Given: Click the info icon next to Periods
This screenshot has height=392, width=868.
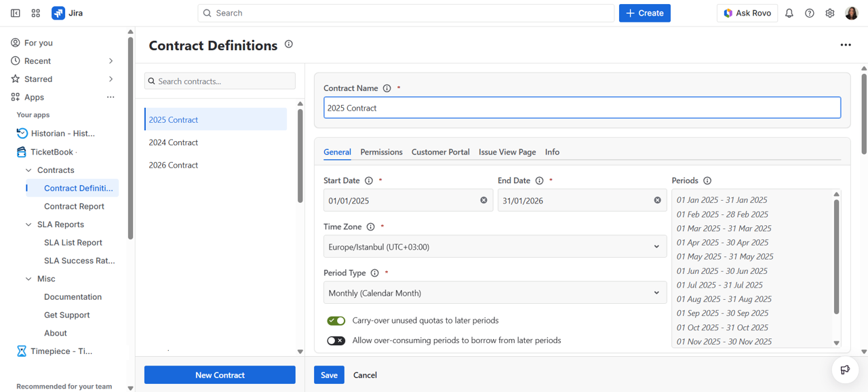Looking at the screenshot, I should click(707, 180).
